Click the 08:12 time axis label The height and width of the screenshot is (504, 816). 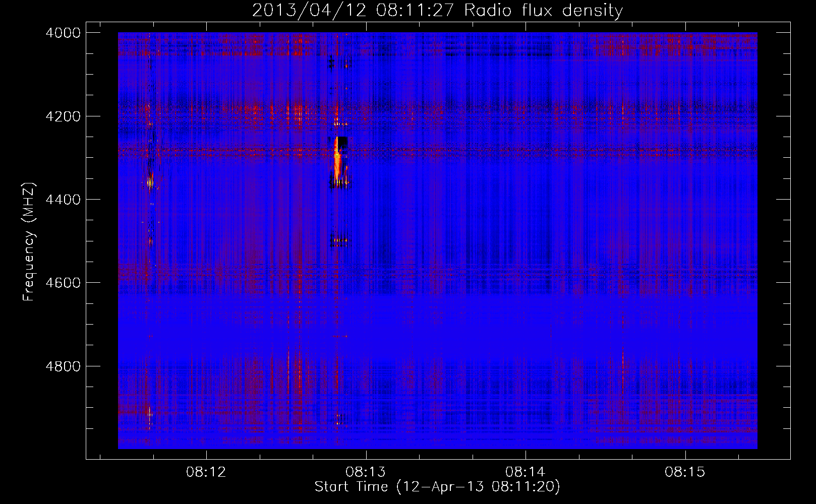[x=206, y=472]
